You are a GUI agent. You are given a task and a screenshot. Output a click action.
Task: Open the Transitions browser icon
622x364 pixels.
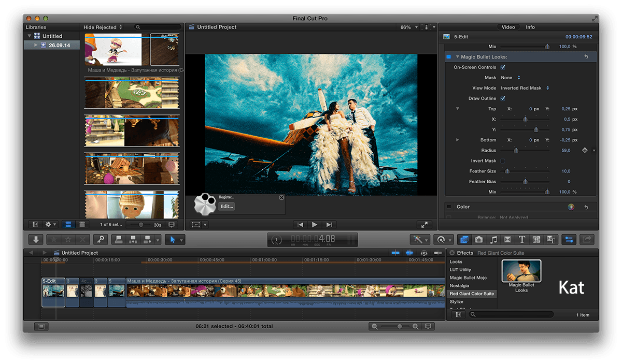(x=507, y=240)
